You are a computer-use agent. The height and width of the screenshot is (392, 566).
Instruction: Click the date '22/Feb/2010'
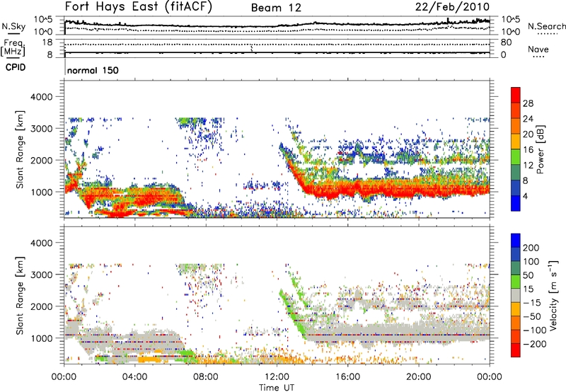tap(452, 7)
